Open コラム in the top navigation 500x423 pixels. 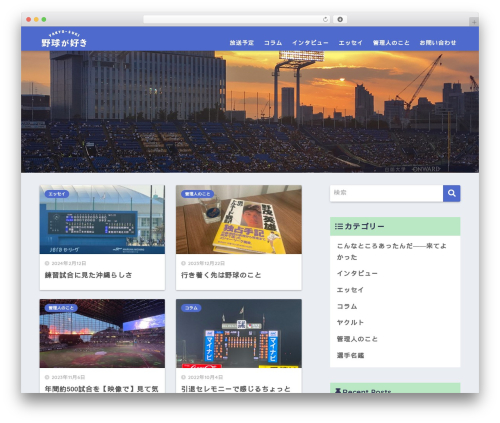click(273, 43)
